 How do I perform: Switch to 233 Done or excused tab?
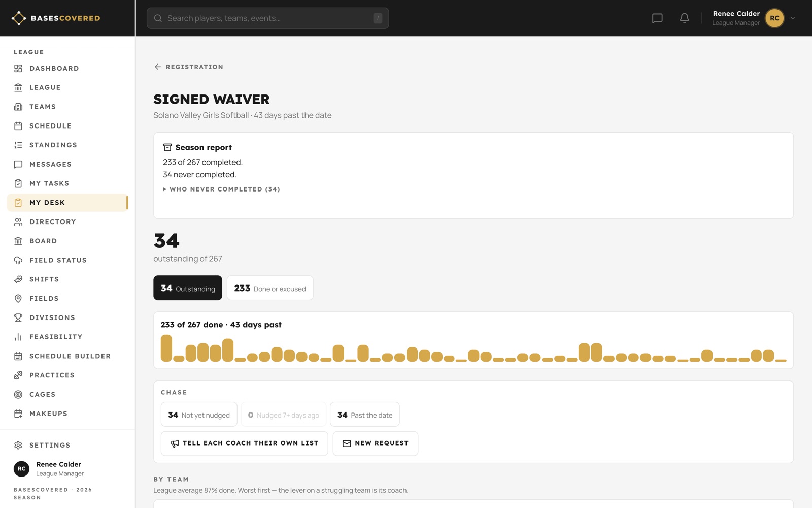pyautogui.click(x=270, y=288)
